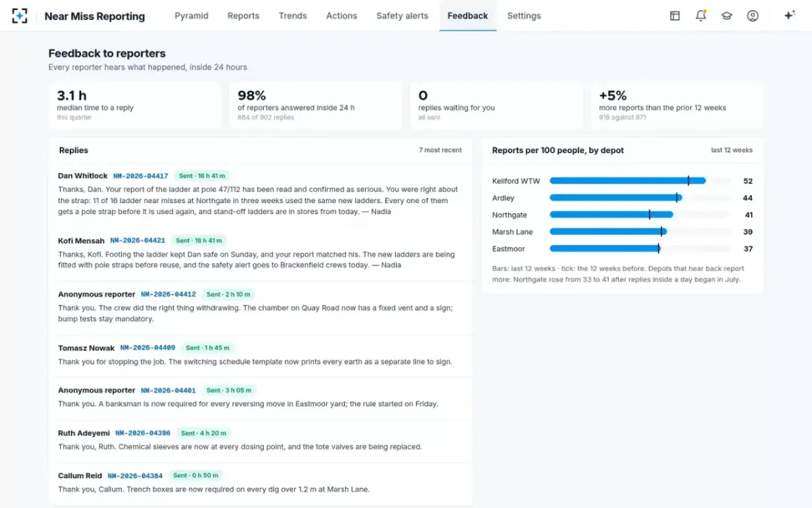812x508 pixels.
Task: Open report link NM-2026-04396
Action: [x=143, y=433]
